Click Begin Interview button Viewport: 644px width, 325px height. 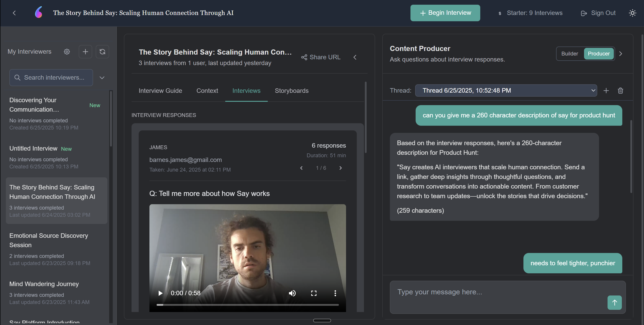445,13
